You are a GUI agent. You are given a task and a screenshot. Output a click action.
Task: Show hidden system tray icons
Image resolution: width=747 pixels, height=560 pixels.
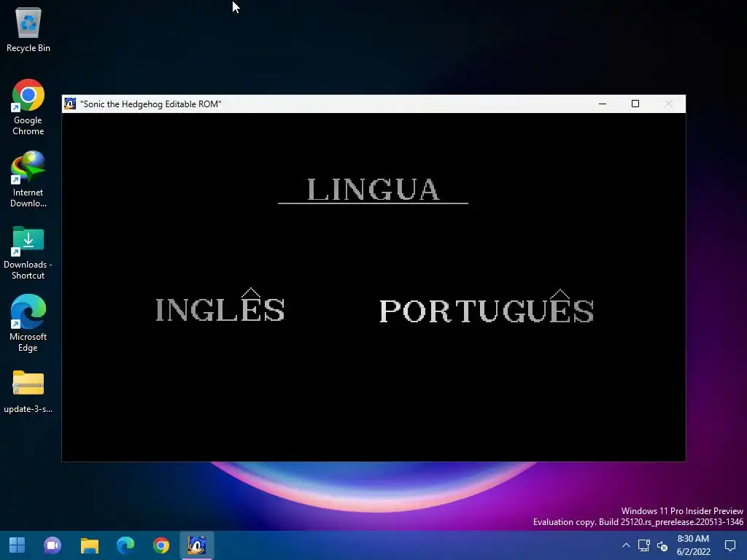(x=626, y=545)
